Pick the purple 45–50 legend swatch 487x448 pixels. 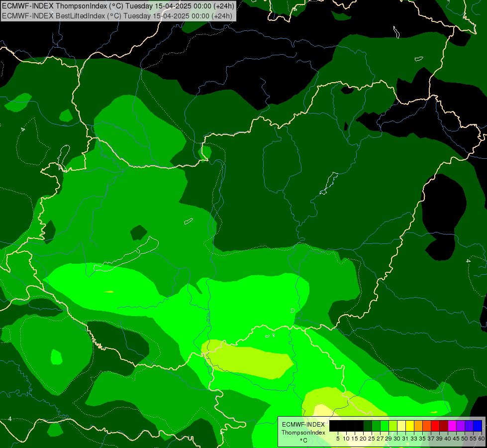(x=461, y=426)
